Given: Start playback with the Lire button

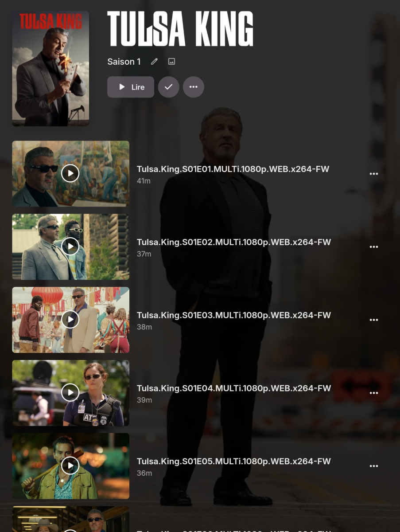Looking at the screenshot, I should (x=131, y=87).
